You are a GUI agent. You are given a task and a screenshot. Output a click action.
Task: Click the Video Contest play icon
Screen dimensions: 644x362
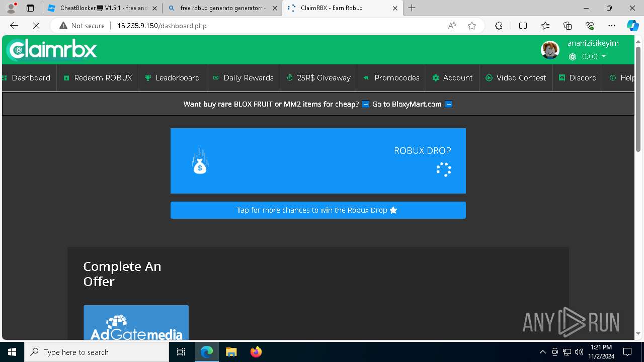[489, 78]
